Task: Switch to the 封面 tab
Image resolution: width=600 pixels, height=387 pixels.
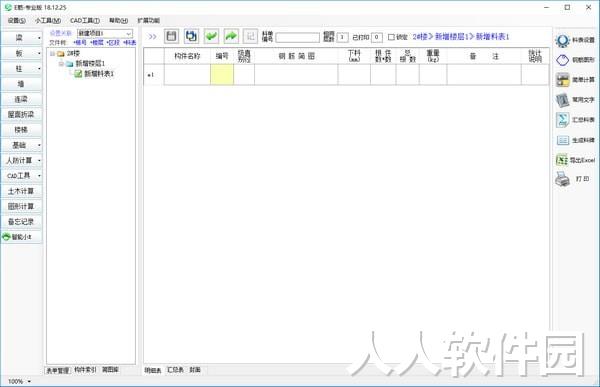Action: [195, 370]
